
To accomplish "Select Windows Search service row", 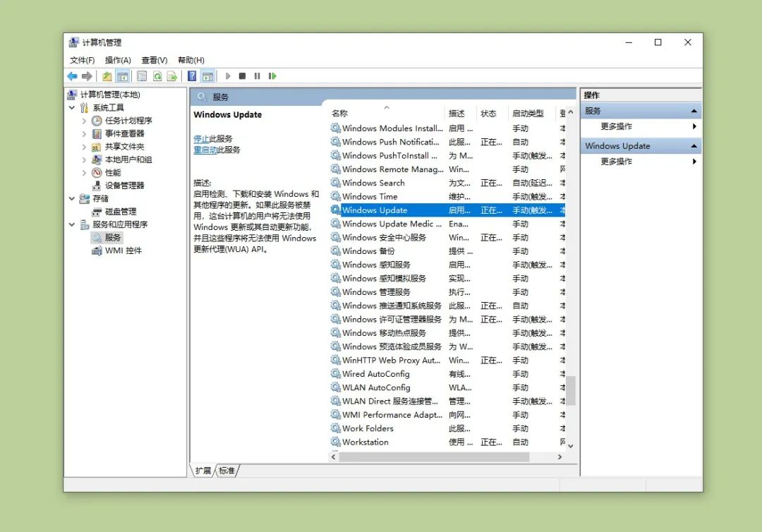I will (447, 183).
